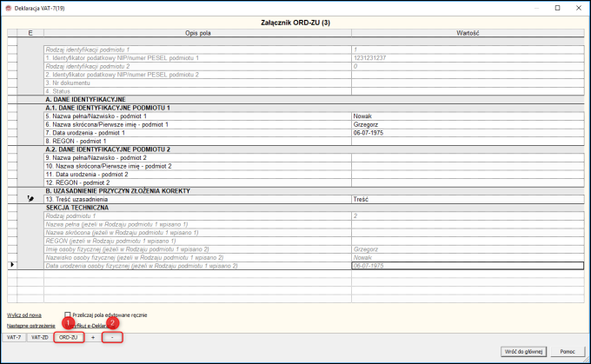Click the 06-07-1975 value for field 7
Image resolution: width=591 pixels, height=364 pixels.
point(468,133)
